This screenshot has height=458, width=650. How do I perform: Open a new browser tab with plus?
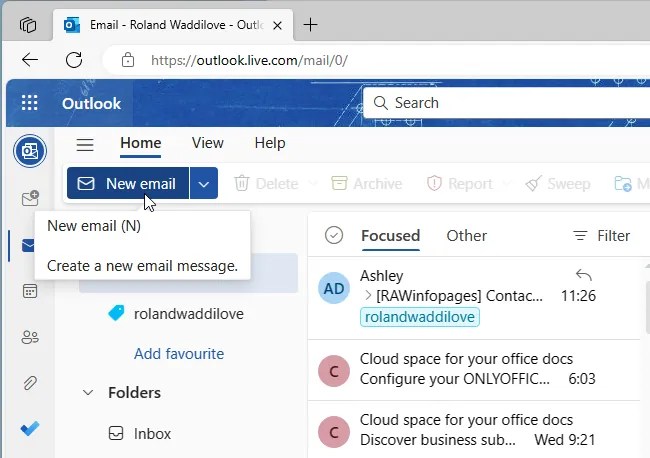310,25
